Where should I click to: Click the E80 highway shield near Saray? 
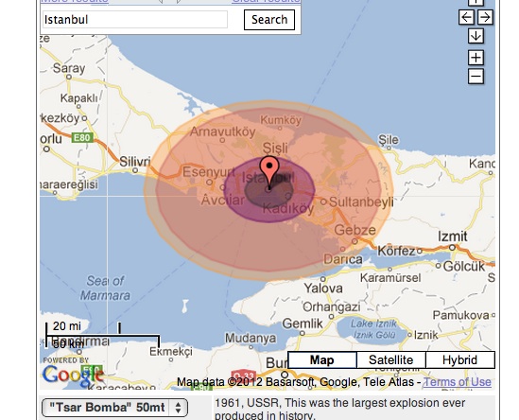click(82, 137)
